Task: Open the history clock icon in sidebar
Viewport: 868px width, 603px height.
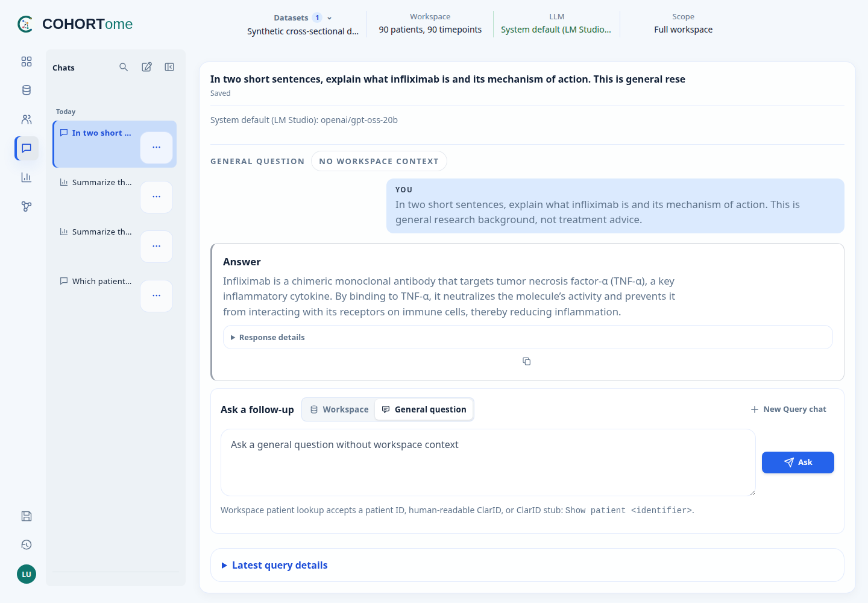Action: pyautogui.click(x=27, y=545)
